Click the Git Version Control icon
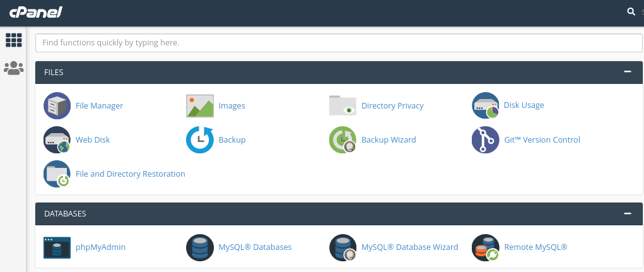Viewport: 644px width, 272px height. point(485,140)
